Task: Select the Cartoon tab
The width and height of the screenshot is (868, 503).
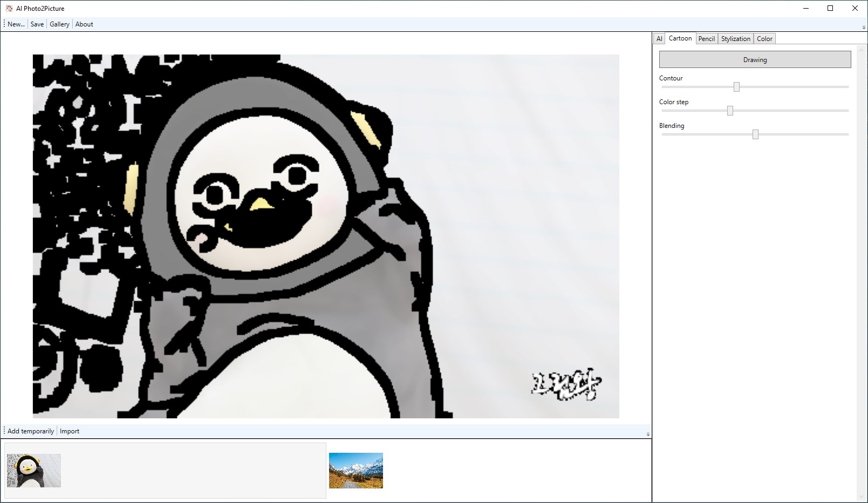Action: [680, 38]
